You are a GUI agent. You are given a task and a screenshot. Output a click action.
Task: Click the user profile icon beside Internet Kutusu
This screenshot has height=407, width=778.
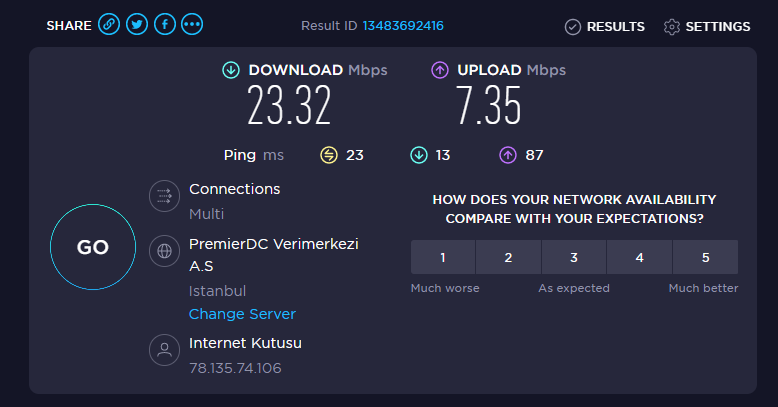[x=164, y=350]
